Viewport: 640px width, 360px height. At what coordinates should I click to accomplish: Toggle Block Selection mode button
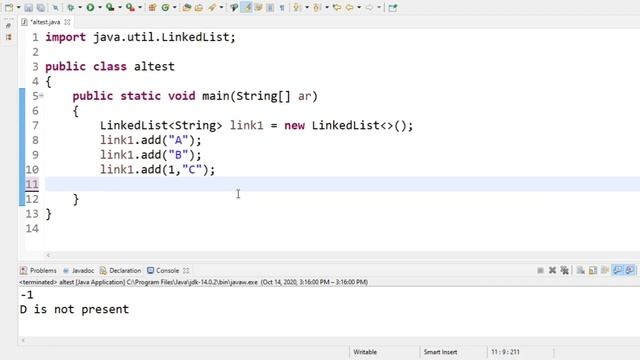[x=270, y=7]
